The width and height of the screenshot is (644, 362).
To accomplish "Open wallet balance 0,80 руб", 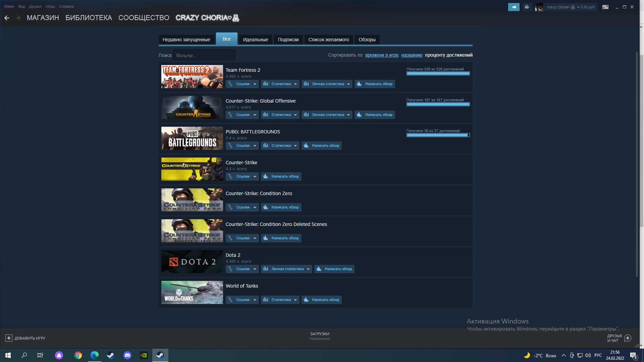I will [x=587, y=7].
